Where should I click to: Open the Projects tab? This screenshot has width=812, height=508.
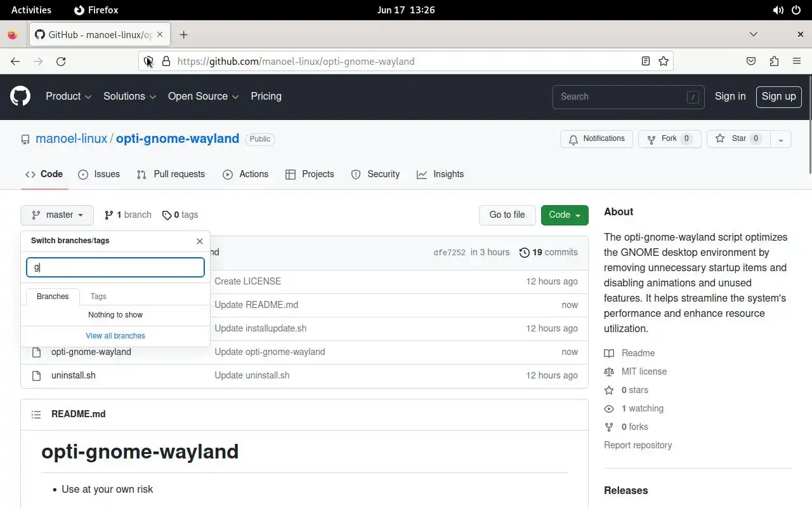point(310,174)
